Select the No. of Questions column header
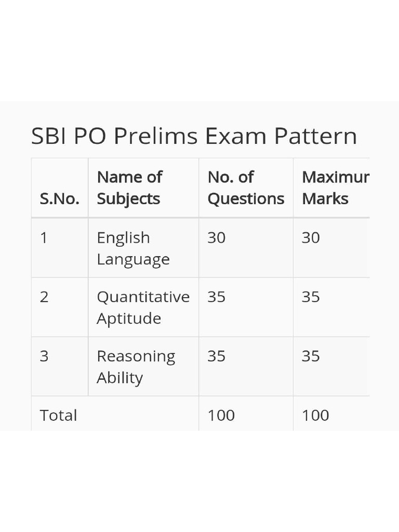Screen dimensions: 399x532 coord(246,188)
